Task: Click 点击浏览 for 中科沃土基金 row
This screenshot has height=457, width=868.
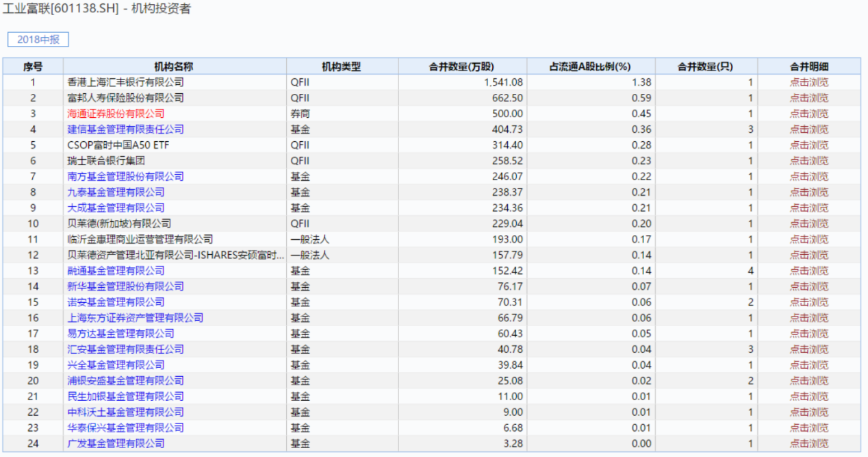Action: pyautogui.click(x=809, y=412)
